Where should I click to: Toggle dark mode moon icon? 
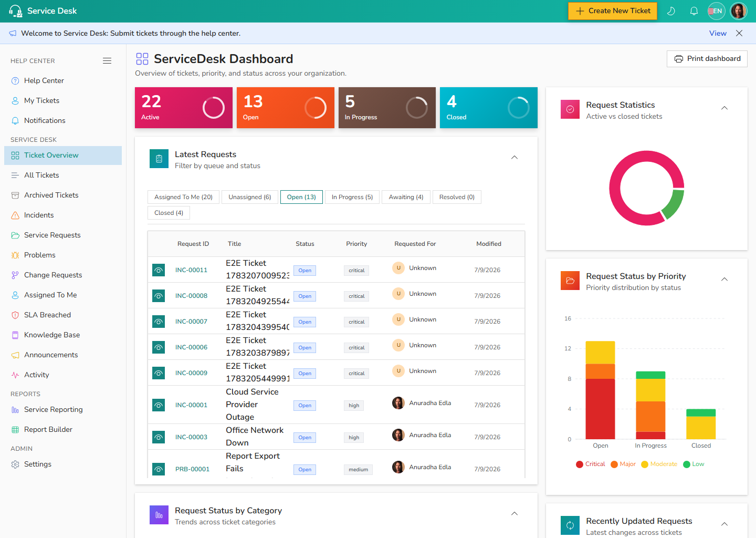tap(671, 11)
